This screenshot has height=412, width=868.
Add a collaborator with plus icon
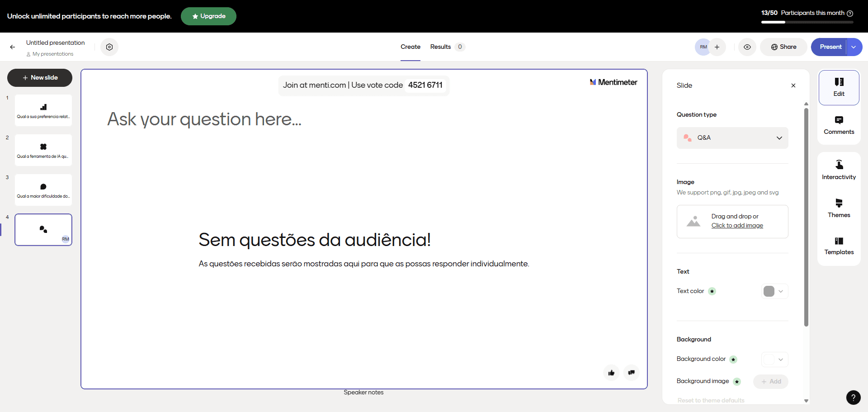[x=717, y=47]
